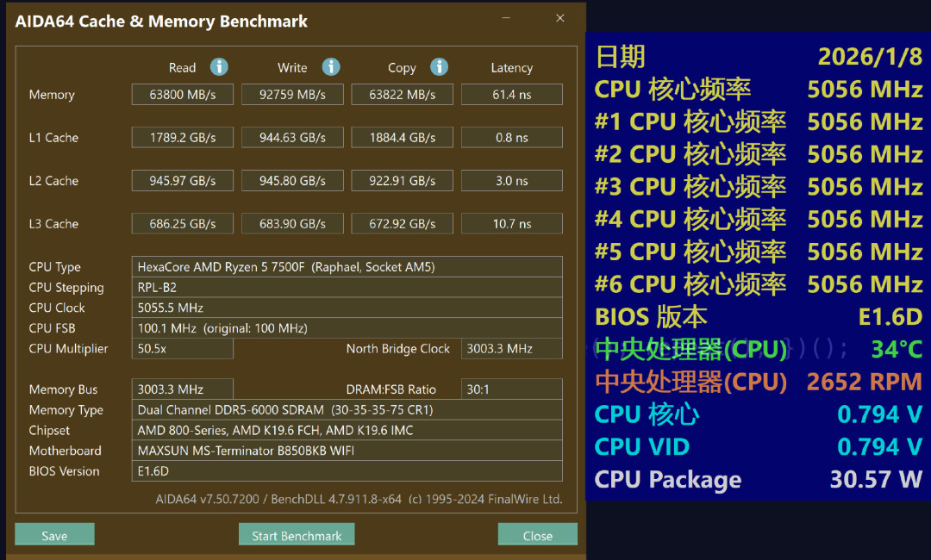931x560 pixels.
Task: Click the L2 Cache Latency value 3.0 ns
Action: click(512, 180)
